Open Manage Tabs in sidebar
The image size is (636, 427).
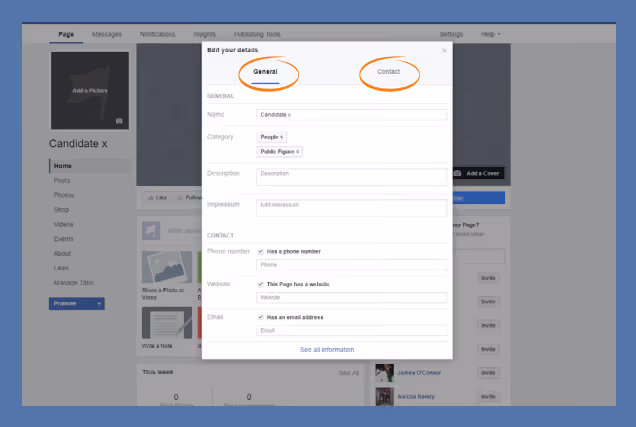coord(73,283)
